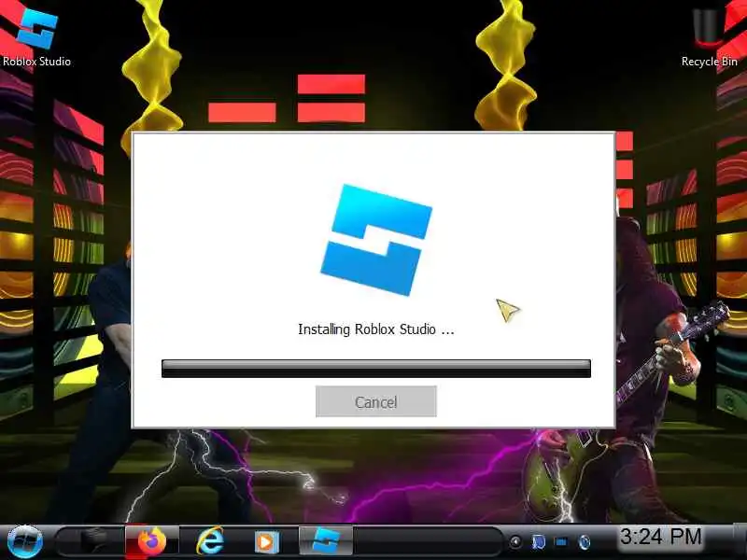Click the network tray icon

tap(561, 542)
